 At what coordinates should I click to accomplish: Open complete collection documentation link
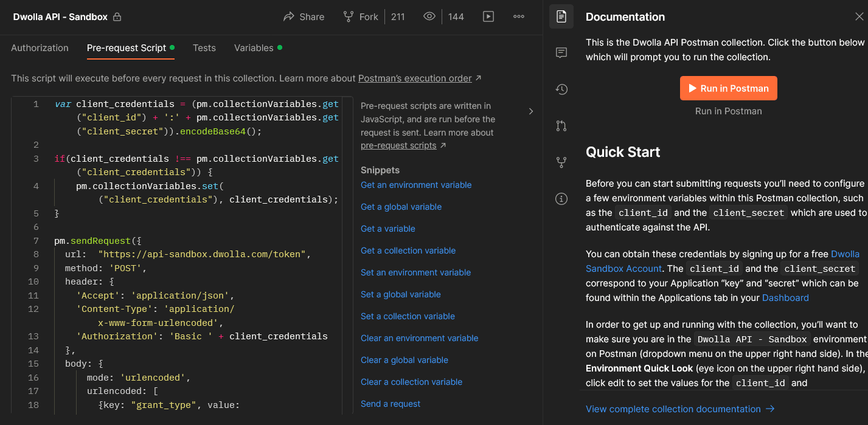point(672,409)
